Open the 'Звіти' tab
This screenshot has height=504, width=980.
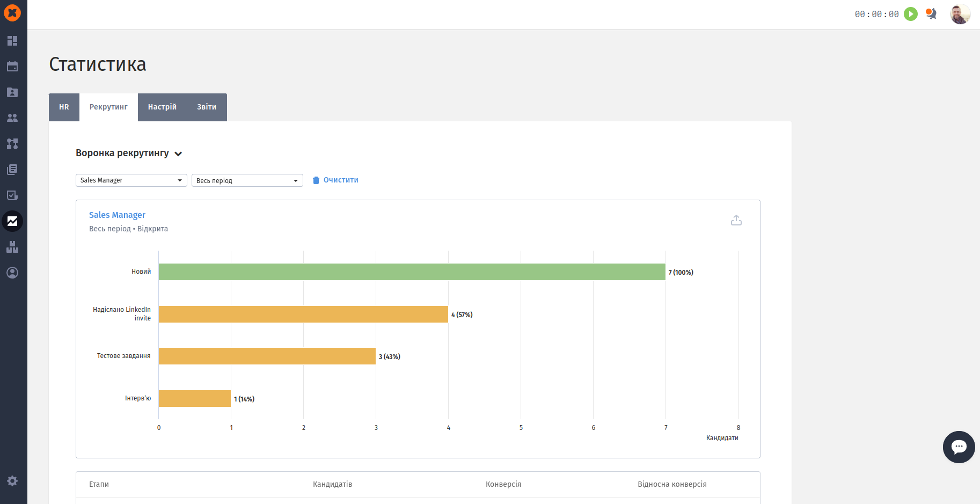[207, 107]
